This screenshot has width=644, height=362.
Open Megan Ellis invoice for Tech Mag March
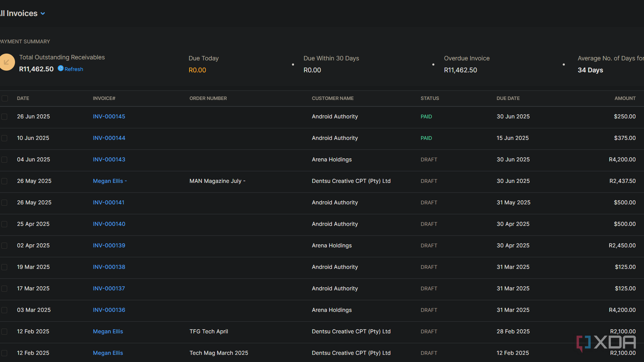point(108,353)
